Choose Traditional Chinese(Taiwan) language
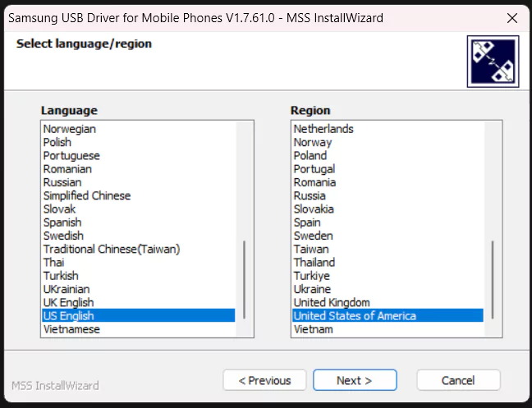Viewport: 532px width, 408px height. (x=139, y=249)
